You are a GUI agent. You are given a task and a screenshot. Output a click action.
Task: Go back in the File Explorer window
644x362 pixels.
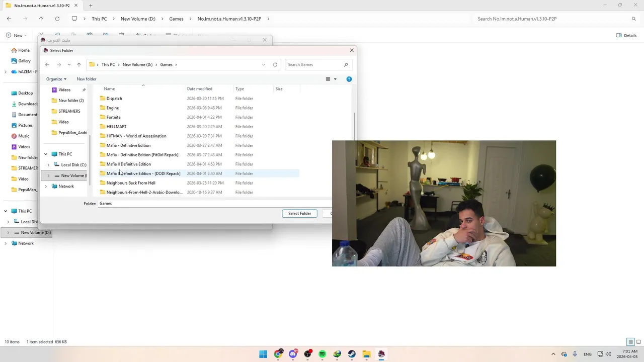pos(9,19)
